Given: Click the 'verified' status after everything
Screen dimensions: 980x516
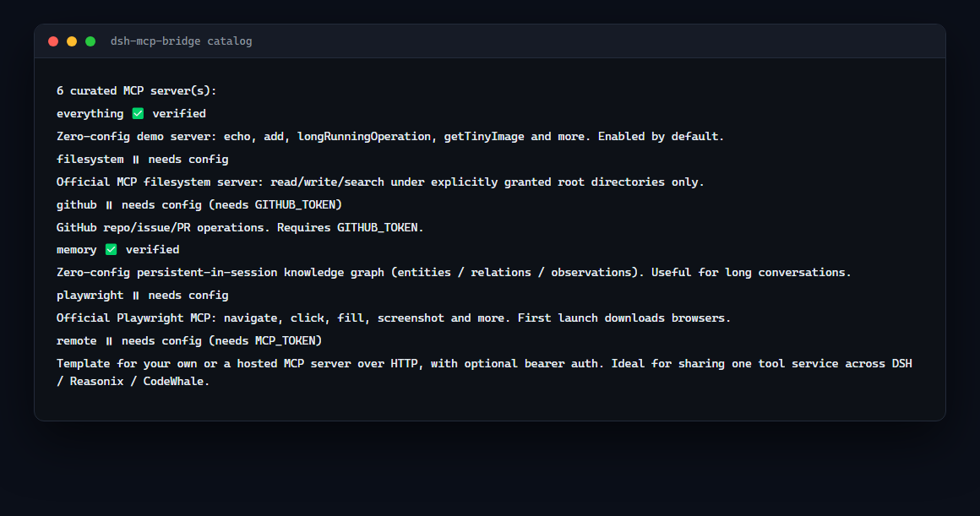Looking at the screenshot, I should pos(179,114).
